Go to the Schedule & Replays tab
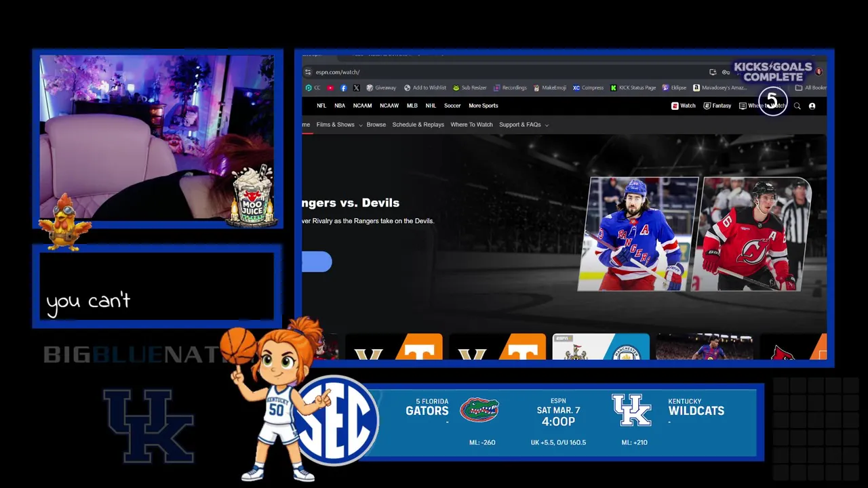 (x=418, y=125)
